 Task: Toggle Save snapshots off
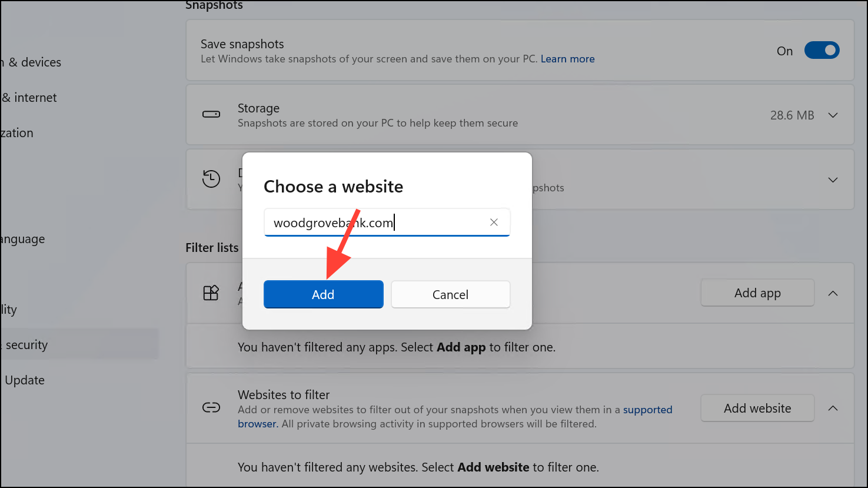pyautogui.click(x=822, y=50)
